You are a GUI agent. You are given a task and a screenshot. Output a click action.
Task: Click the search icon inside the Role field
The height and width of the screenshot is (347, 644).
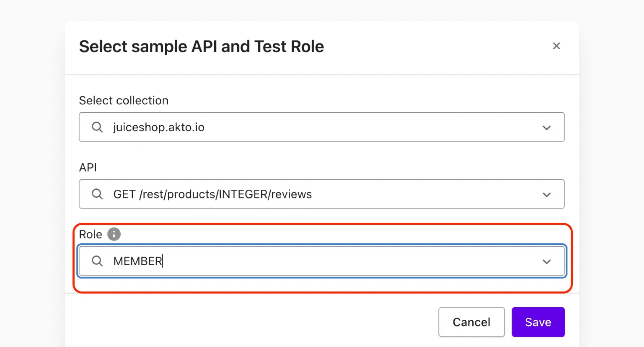pos(97,261)
